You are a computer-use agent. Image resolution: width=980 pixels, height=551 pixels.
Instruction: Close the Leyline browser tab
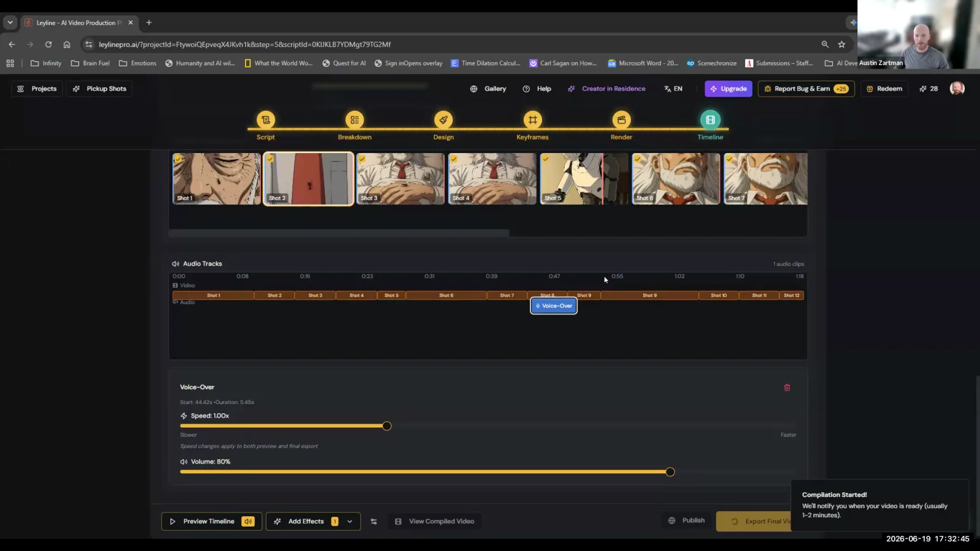pyautogui.click(x=130, y=23)
